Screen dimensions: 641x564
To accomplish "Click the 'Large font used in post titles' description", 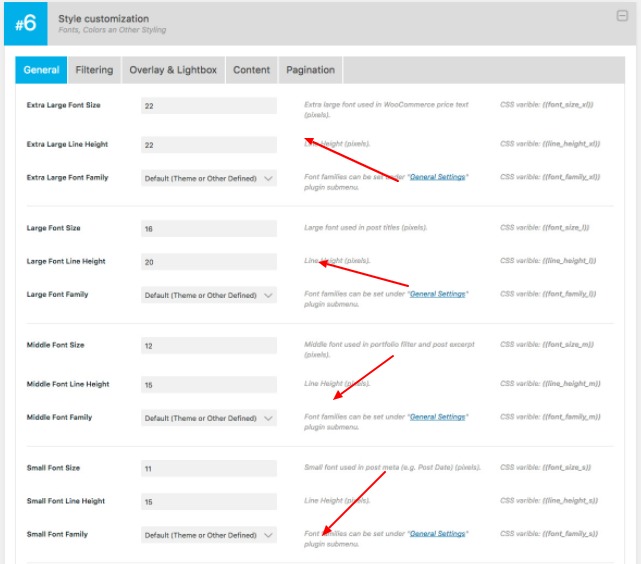I will click(365, 228).
